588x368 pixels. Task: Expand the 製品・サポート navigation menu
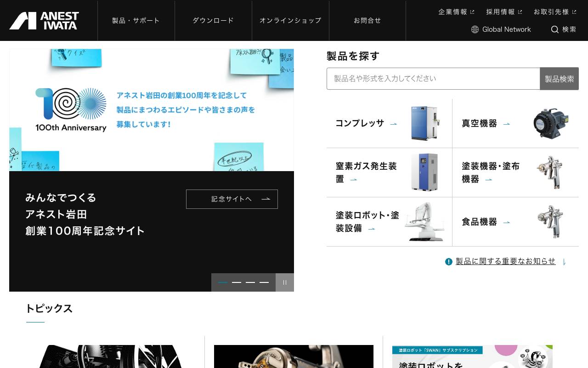coord(135,20)
